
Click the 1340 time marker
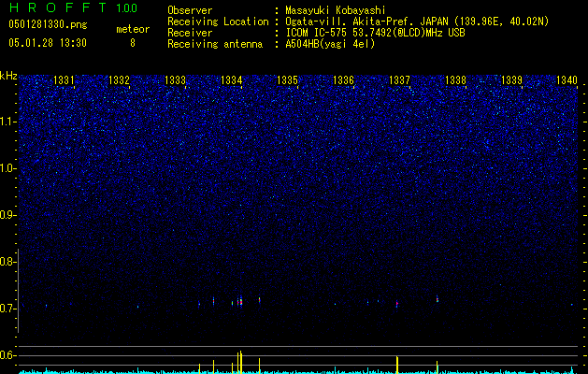pos(567,79)
